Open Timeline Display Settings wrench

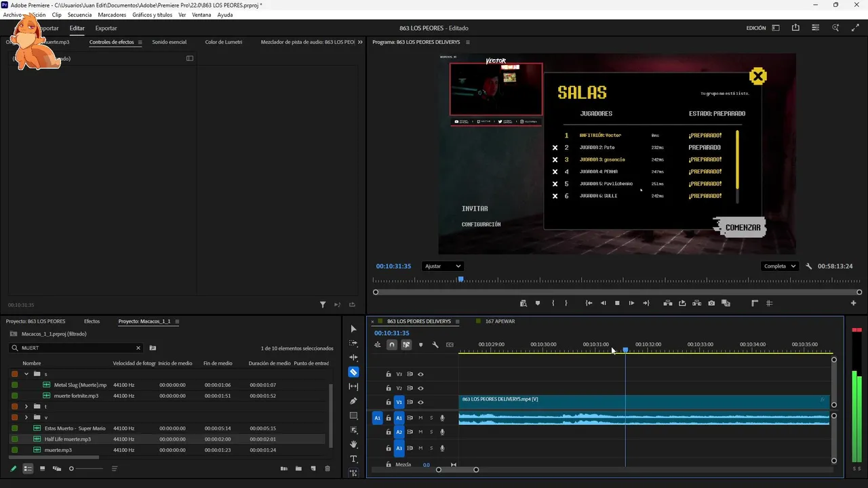point(435,345)
